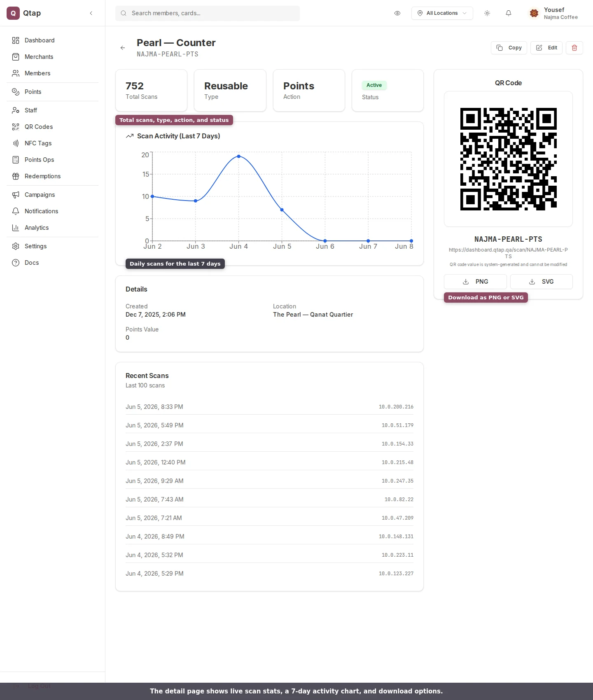This screenshot has width=593, height=700.
Task: Select scan row Jun 5, 2026, 7:43 AM
Action: click(269, 499)
